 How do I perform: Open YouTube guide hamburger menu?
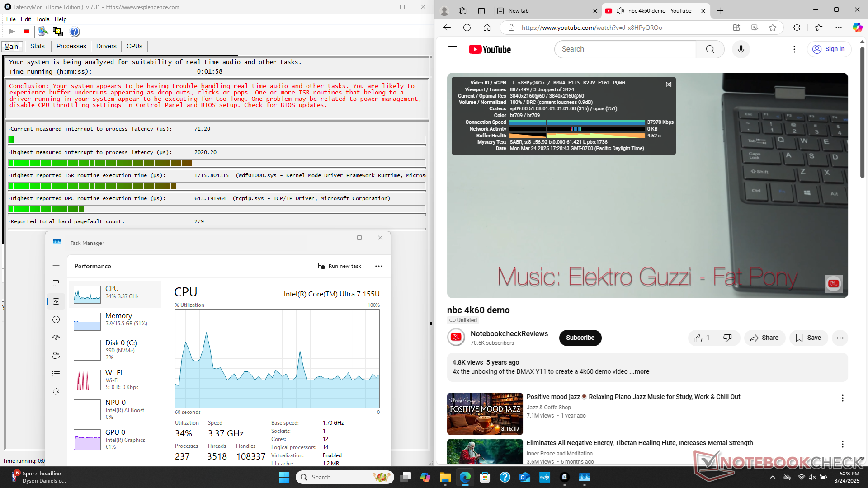tap(453, 49)
